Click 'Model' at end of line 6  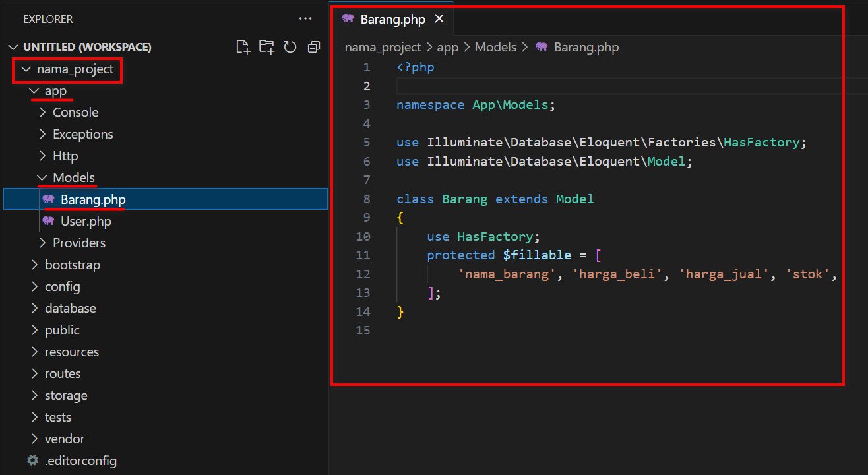tap(666, 161)
